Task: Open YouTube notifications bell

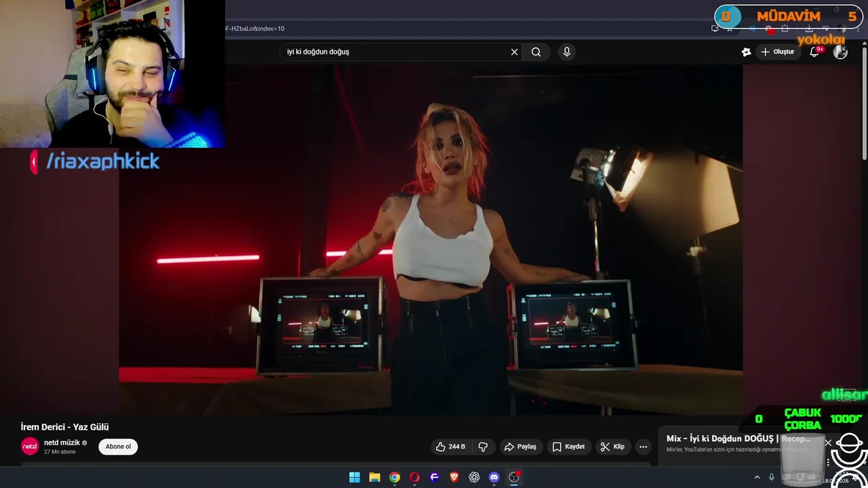Action: 815,52
